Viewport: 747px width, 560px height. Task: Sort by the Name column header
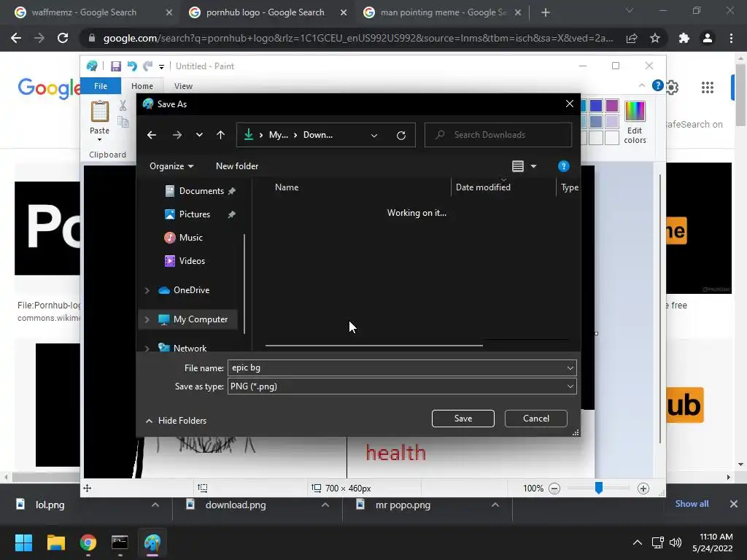pyautogui.click(x=286, y=187)
